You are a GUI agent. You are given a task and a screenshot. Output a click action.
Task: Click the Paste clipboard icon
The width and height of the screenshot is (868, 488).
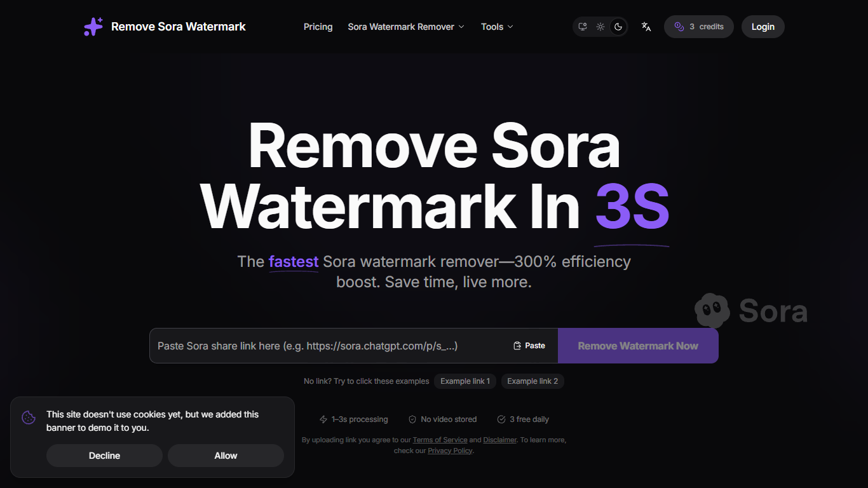click(x=517, y=345)
